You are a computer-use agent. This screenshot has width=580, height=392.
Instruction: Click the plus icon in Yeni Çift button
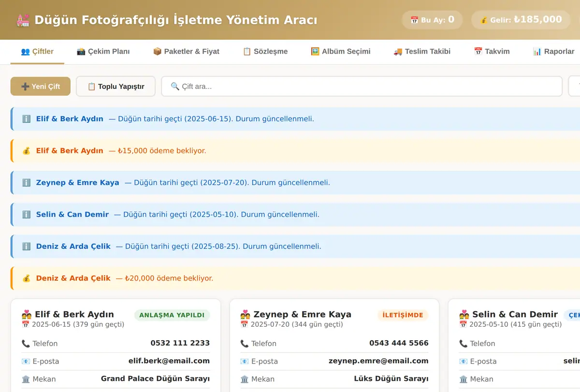click(26, 87)
